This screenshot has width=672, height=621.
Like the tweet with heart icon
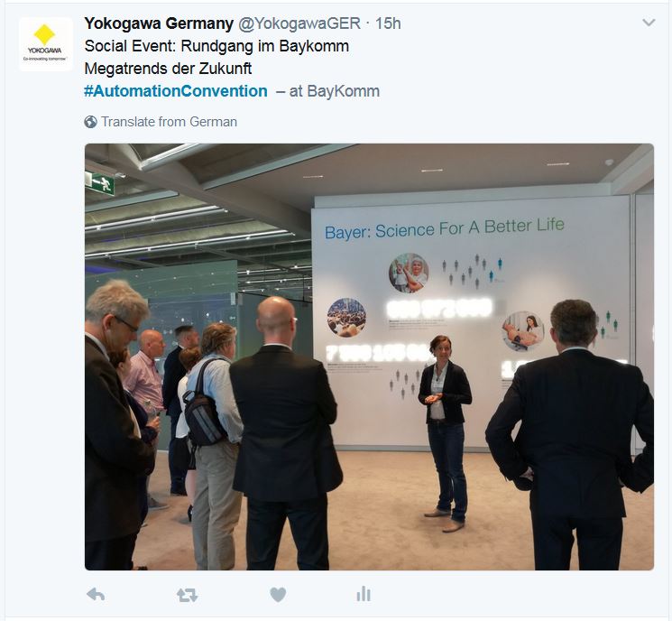click(x=278, y=595)
